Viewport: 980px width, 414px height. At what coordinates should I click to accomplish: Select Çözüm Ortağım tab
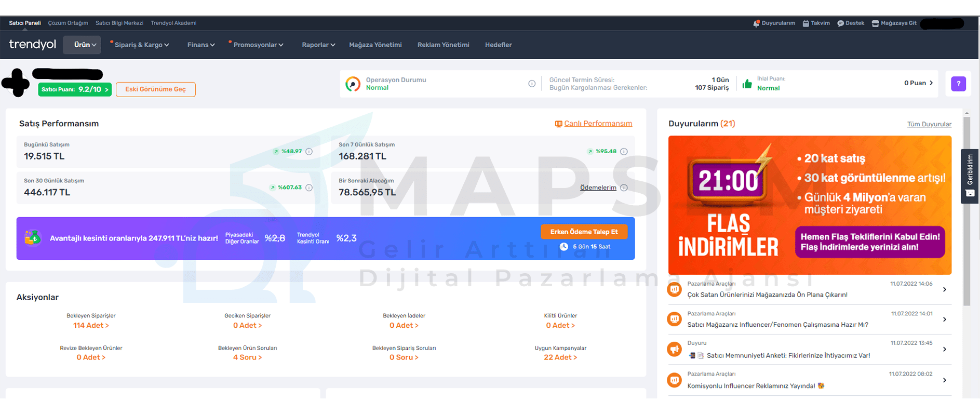(x=68, y=23)
